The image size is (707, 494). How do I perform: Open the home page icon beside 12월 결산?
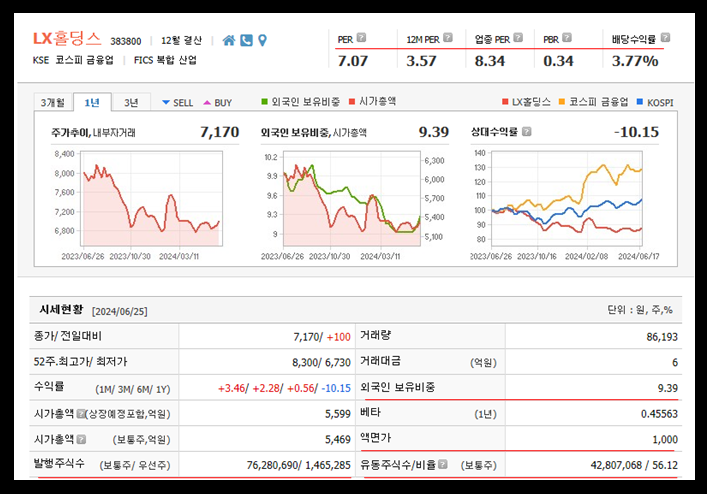tap(229, 41)
